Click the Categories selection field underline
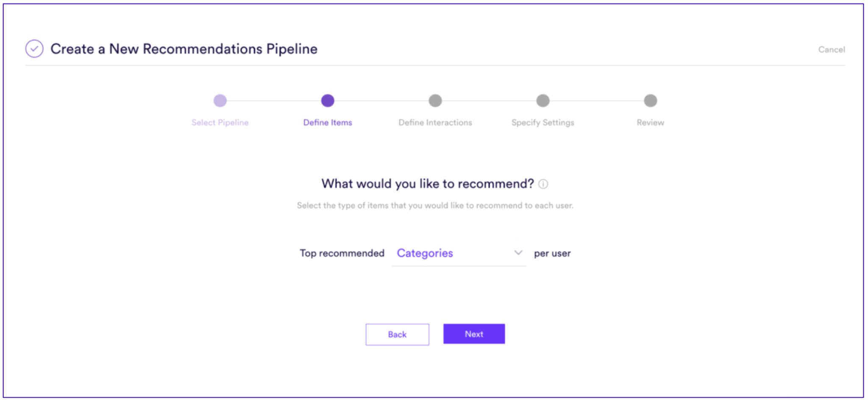The height and width of the screenshot is (400, 868). tap(459, 267)
